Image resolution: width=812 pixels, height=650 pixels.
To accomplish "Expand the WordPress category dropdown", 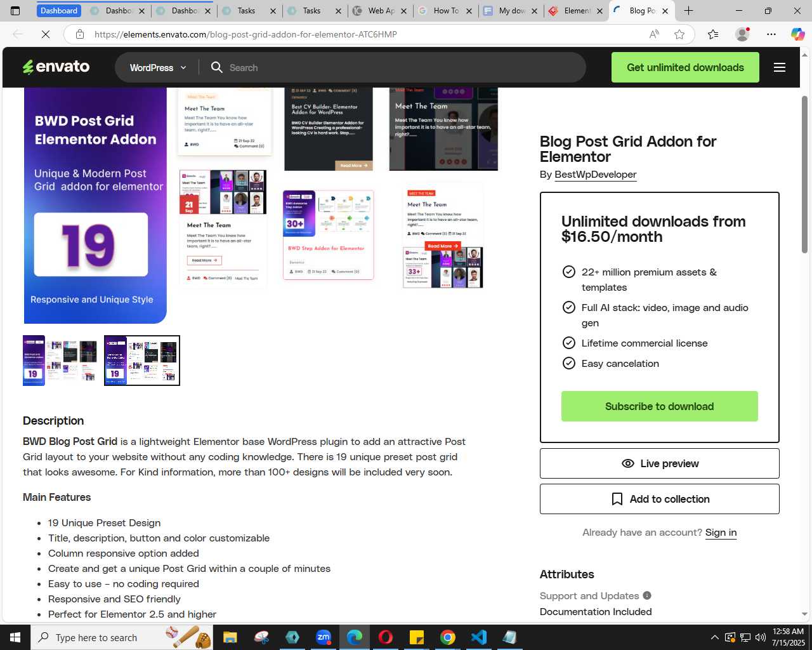I will (x=158, y=67).
